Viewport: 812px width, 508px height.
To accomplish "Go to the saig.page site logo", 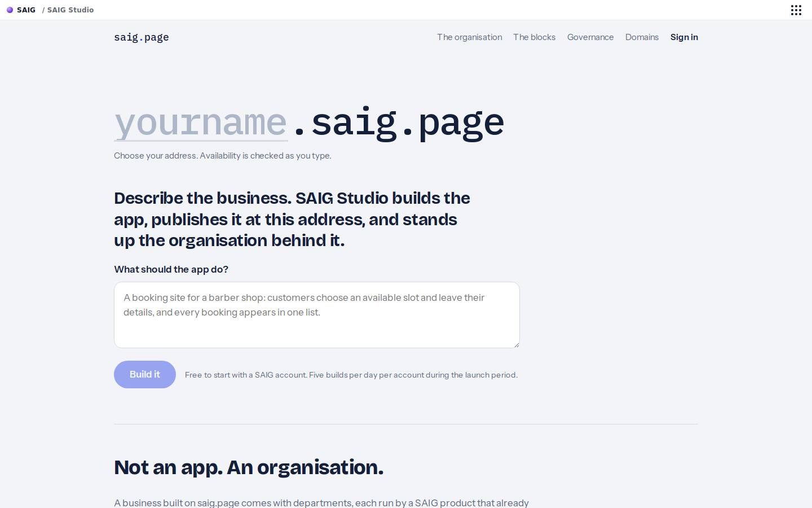I will click(x=142, y=37).
